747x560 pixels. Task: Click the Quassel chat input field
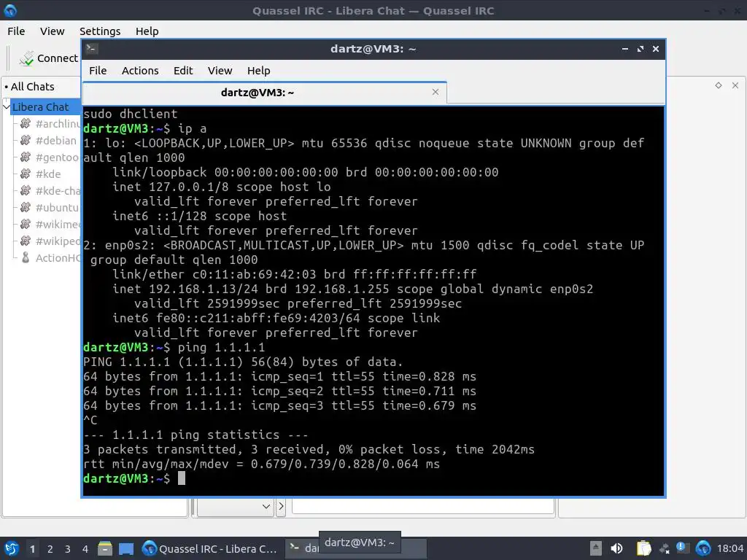tap(423, 506)
